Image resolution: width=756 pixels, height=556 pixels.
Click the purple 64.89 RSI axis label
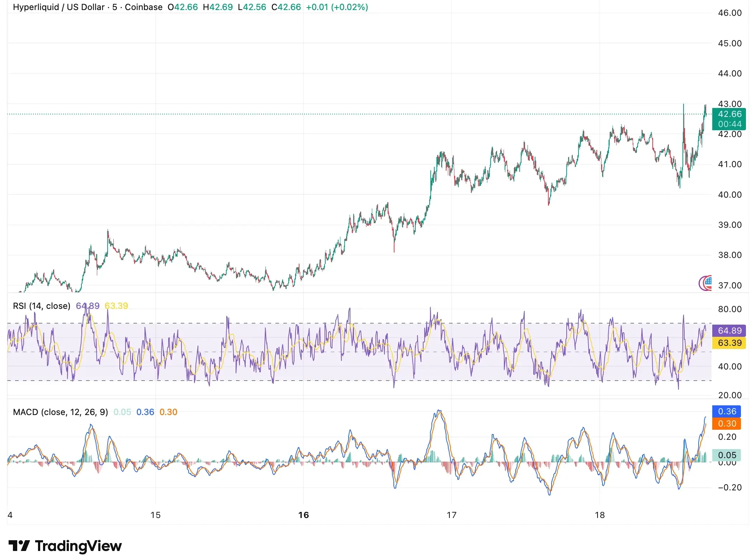[x=729, y=331]
